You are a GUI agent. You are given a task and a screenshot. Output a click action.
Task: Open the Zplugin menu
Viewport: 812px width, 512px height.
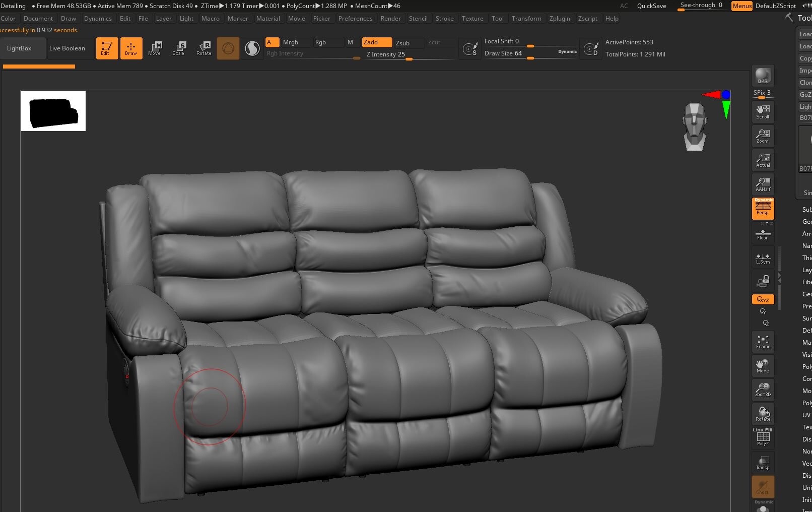pyautogui.click(x=560, y=19)
